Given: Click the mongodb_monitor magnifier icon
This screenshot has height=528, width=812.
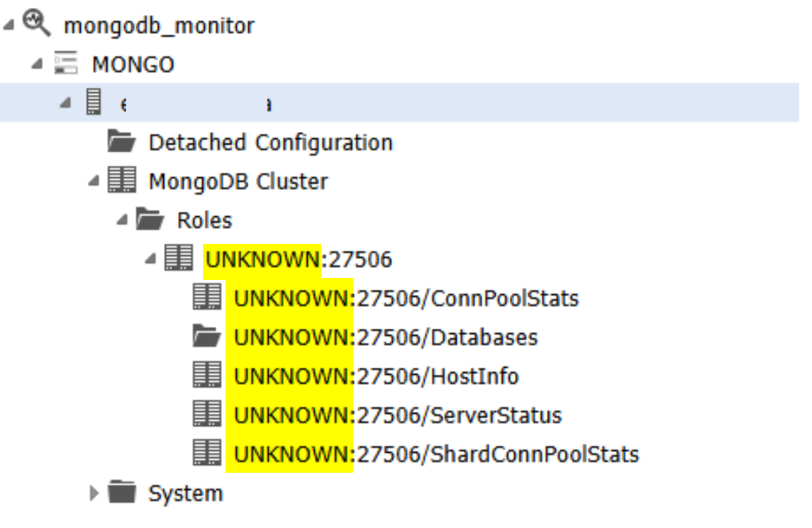Looking at the screenshot, I should point(36,25).
